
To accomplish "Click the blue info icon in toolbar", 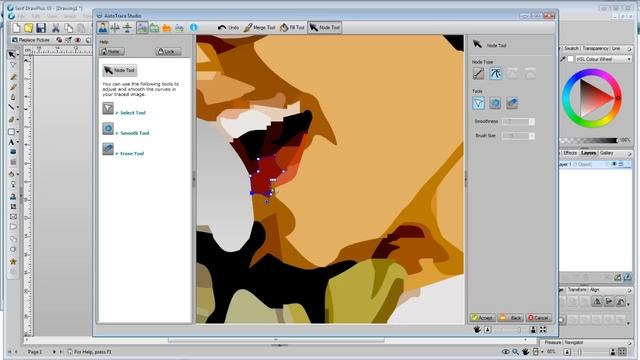I will click(x=193, y=27).
